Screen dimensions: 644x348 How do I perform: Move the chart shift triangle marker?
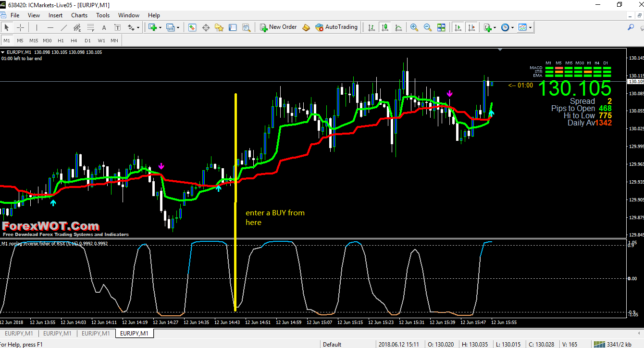coord(500,49)
